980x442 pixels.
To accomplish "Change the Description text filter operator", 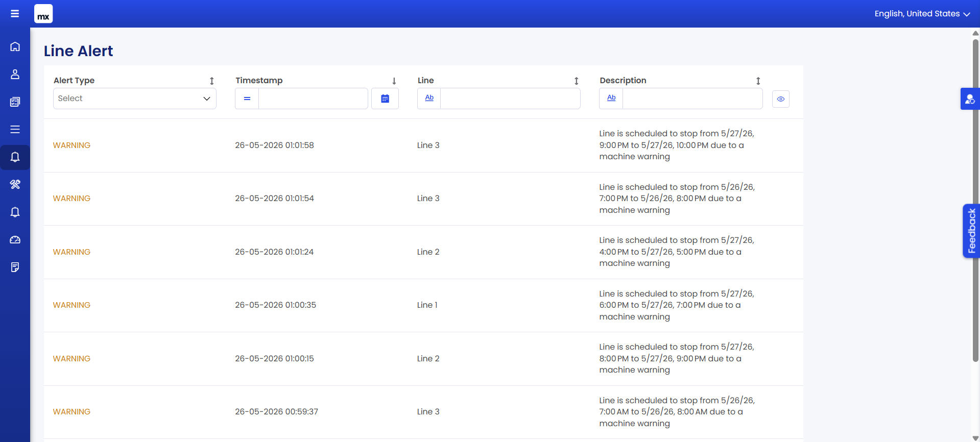I will click(611, 99).
